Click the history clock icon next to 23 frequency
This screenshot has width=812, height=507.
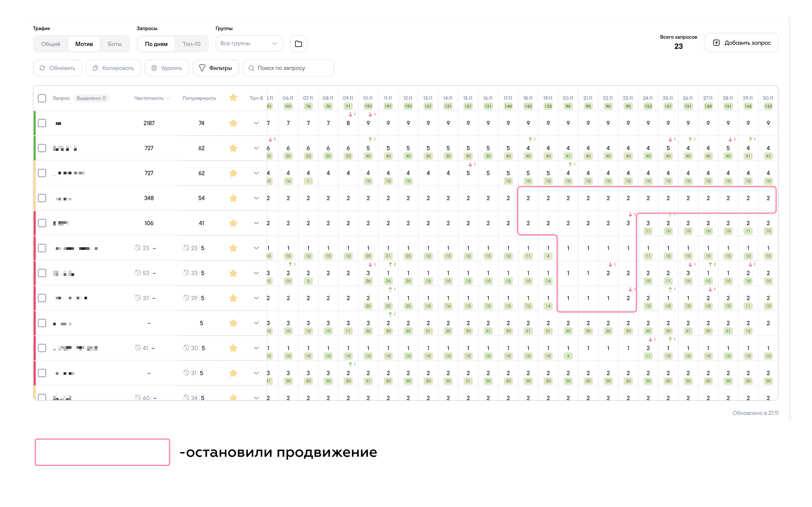(137, 248)
